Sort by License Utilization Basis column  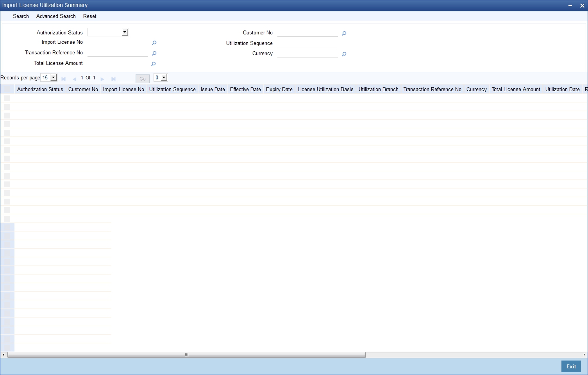[x=325, y=90]
